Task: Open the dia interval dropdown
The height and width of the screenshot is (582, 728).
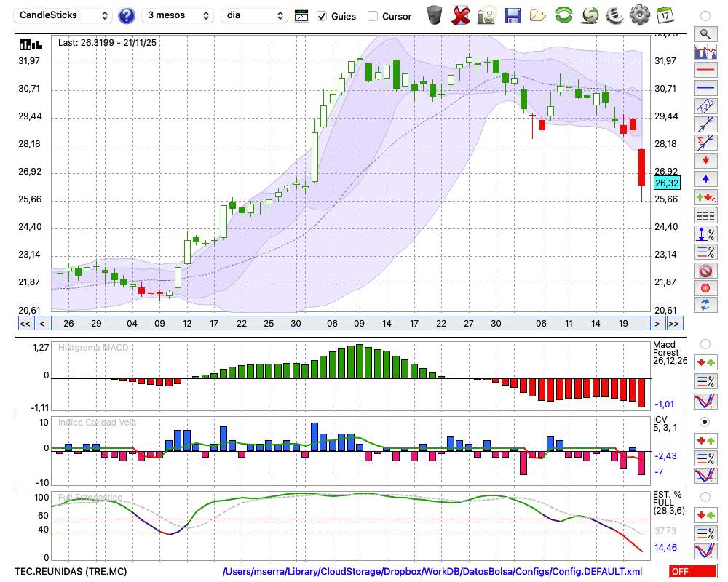Action: (x=256, y=15)
